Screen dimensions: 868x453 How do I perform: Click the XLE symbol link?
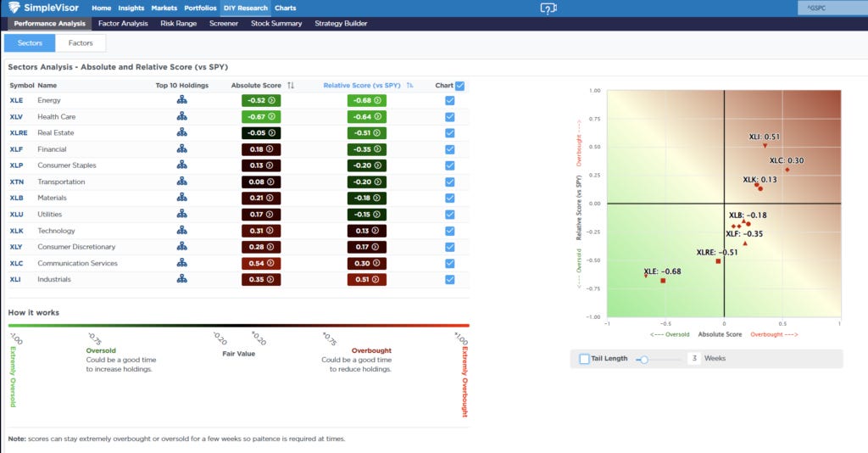click(x=16, y=100)
